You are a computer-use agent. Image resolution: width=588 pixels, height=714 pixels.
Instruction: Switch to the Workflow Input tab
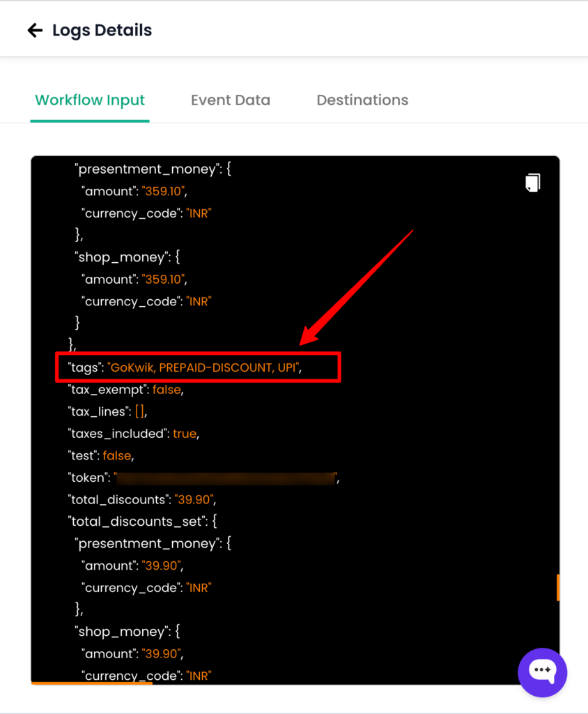tap(90, 100)
